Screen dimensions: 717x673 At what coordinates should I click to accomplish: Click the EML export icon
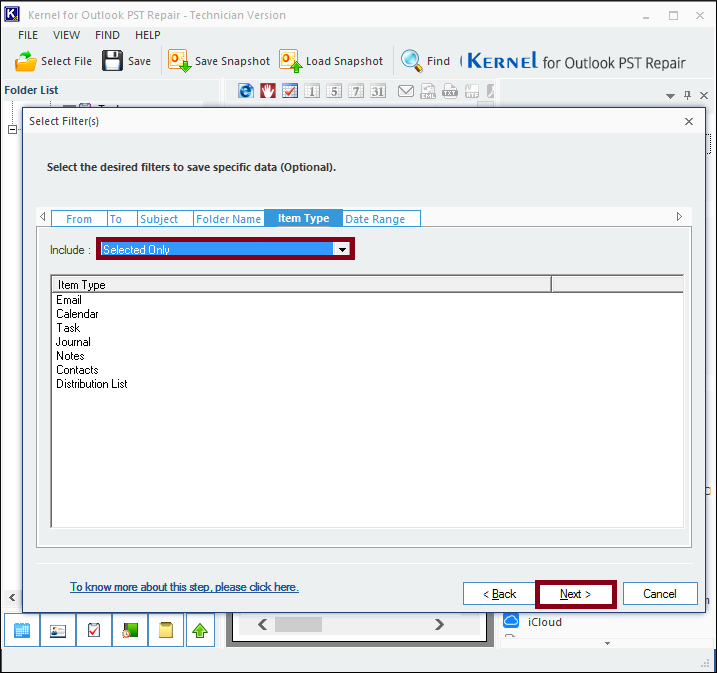click(428, 91)
